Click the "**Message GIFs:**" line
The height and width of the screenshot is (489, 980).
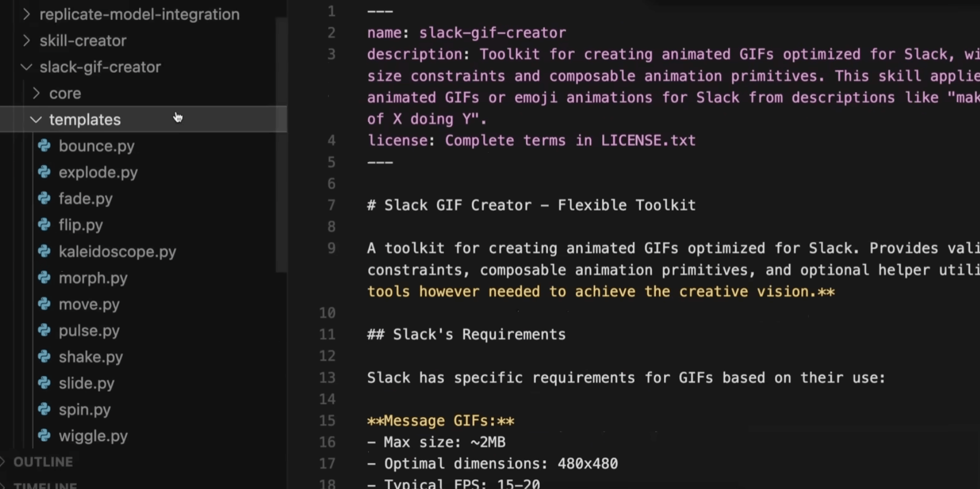pyautogui.click(x=441, y=420)
